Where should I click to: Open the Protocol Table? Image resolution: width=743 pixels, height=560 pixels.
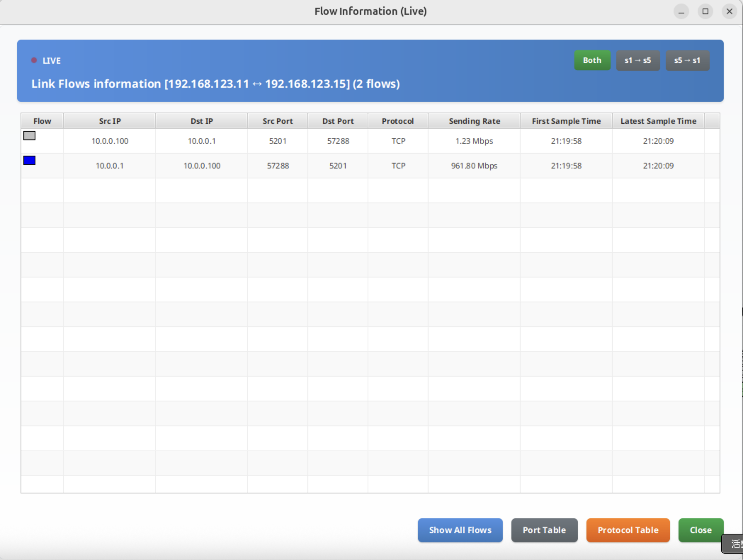[x=628, y=530]
